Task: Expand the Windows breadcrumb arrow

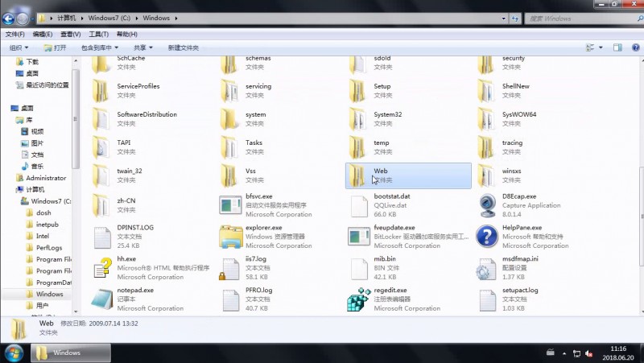Action: (x=176, y=18)
